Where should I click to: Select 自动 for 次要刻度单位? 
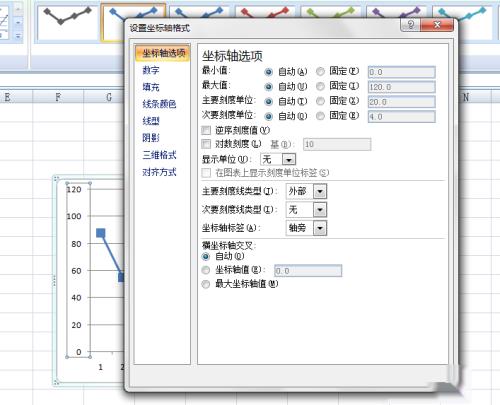(x=269, y=116)
